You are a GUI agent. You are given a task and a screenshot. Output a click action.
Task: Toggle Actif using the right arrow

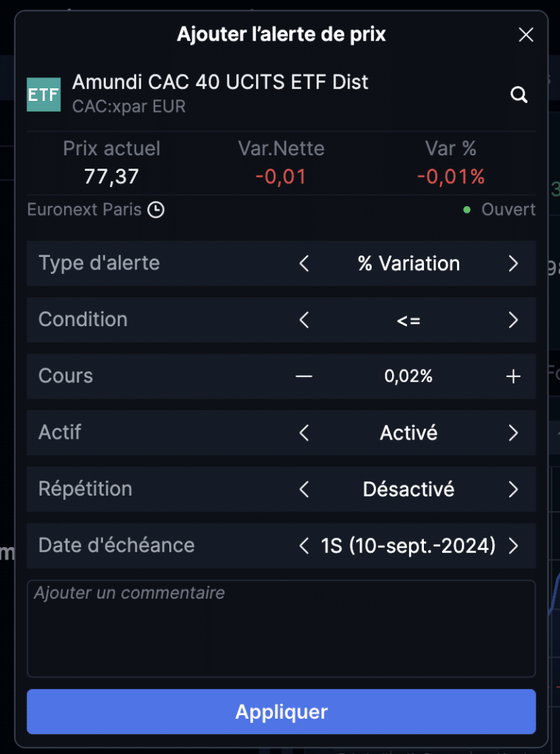tap(514, 433)
